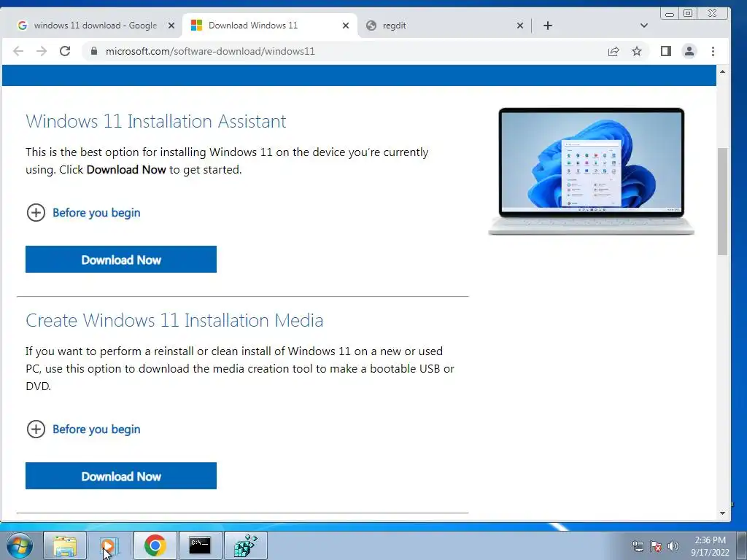
Task: Click the Chrome taskbar icon
Action: pos(155,545)
